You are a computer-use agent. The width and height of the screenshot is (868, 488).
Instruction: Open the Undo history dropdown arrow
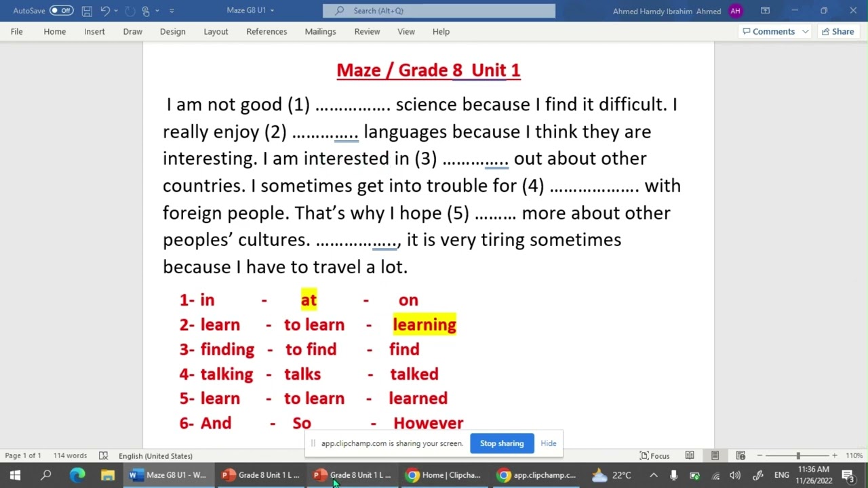point(116,11)
